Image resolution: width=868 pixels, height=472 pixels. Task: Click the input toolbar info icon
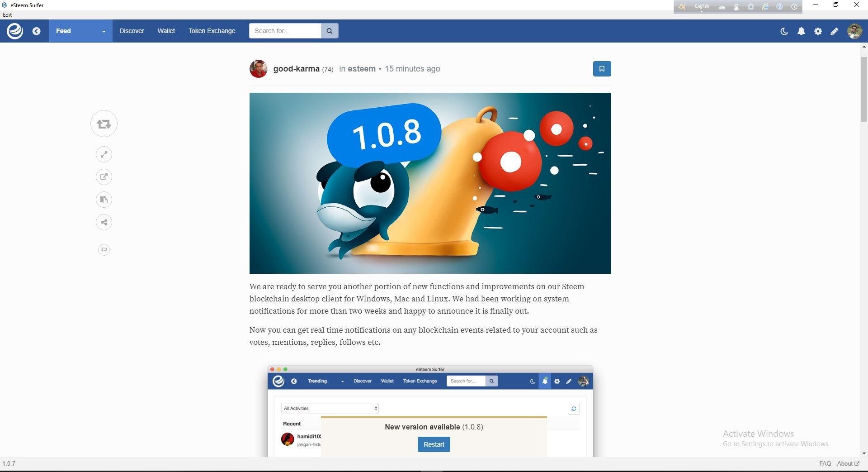[794, 7]
